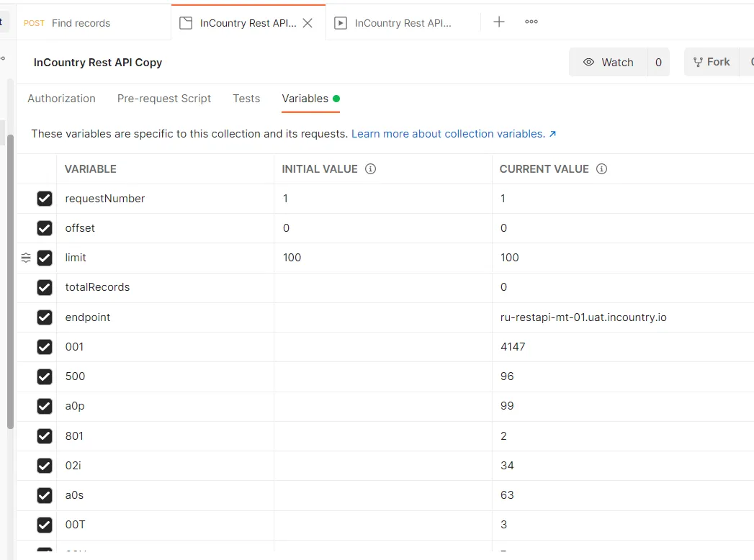
Task: Click the play icon on the second InCountry tab
Action: click(340, 22)
